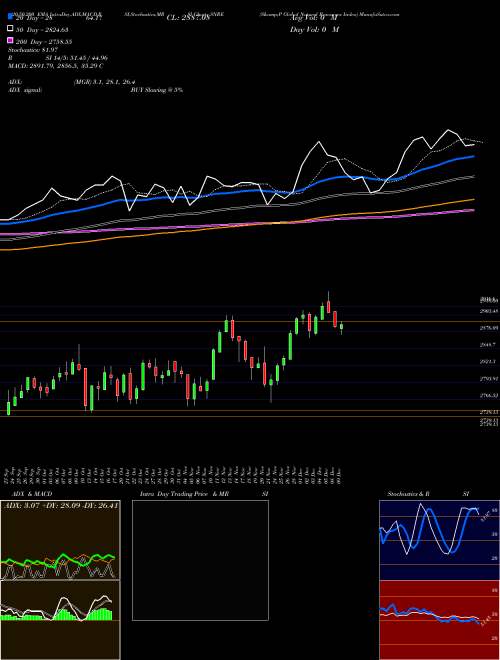Screen dimensions: 500x660
Task: Select the '200 Day = 2738.55' label
Action: [x=44, y=42]
